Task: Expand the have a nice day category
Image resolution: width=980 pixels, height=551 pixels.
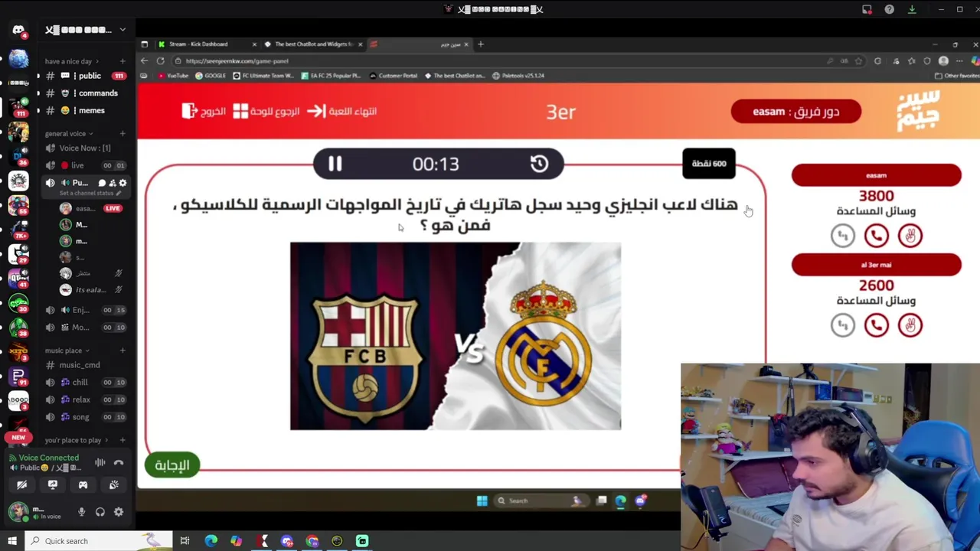Action: (71, 61)
